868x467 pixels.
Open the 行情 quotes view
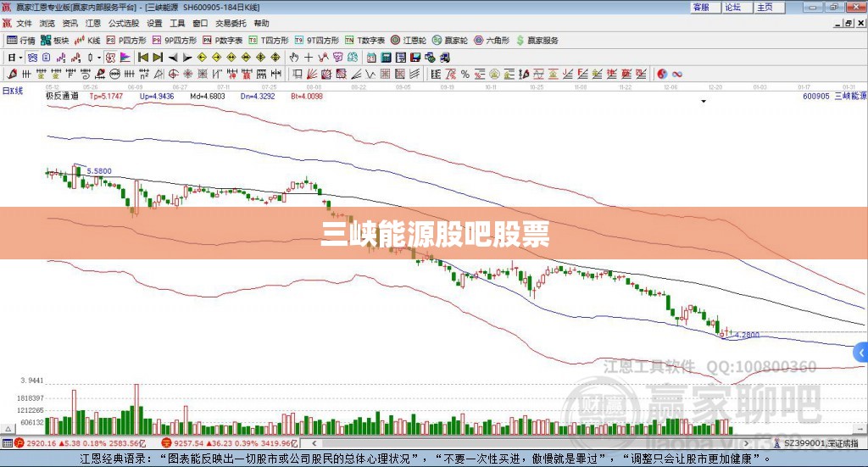pyautogui.click(x=21, y=41)
